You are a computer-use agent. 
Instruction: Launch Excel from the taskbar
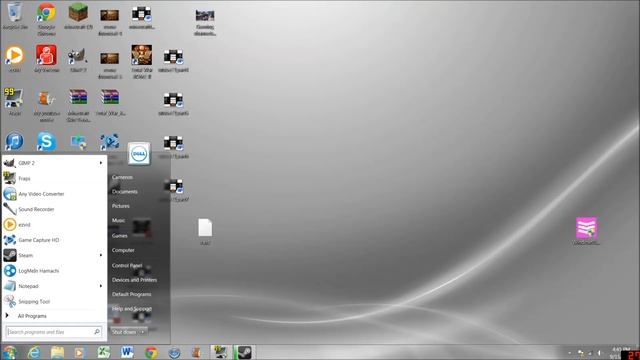104,352
